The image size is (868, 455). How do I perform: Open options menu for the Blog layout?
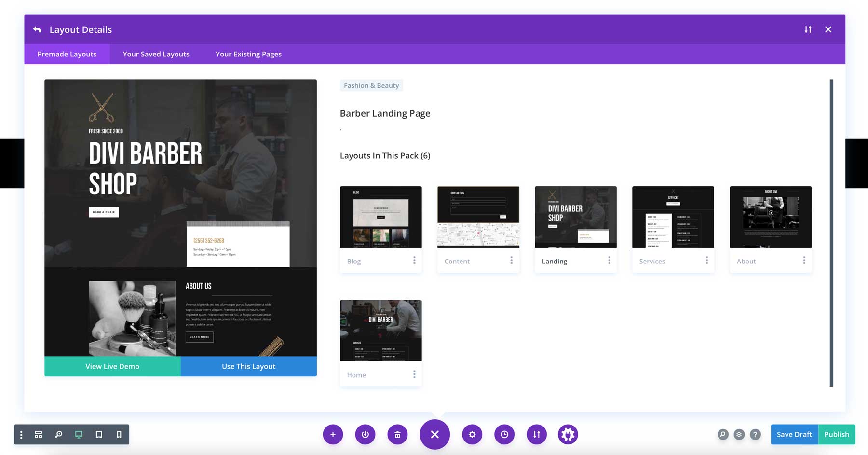[x=414, y=260]
